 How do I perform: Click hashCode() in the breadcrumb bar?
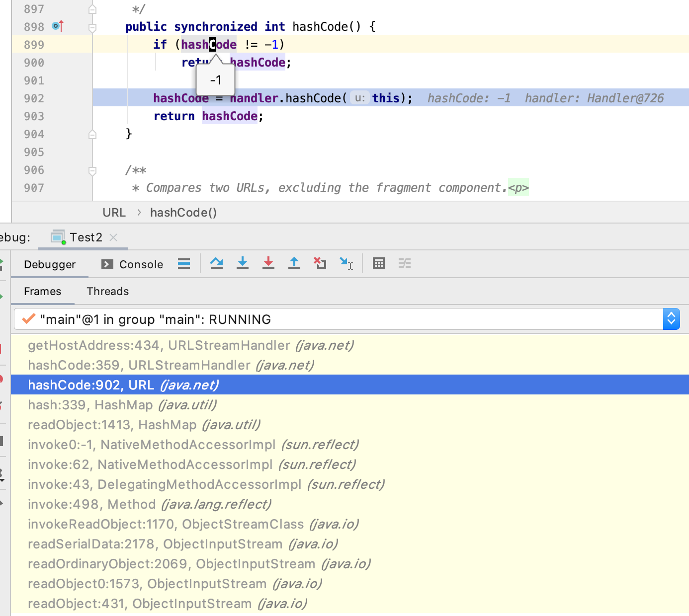tap(183, 213)
